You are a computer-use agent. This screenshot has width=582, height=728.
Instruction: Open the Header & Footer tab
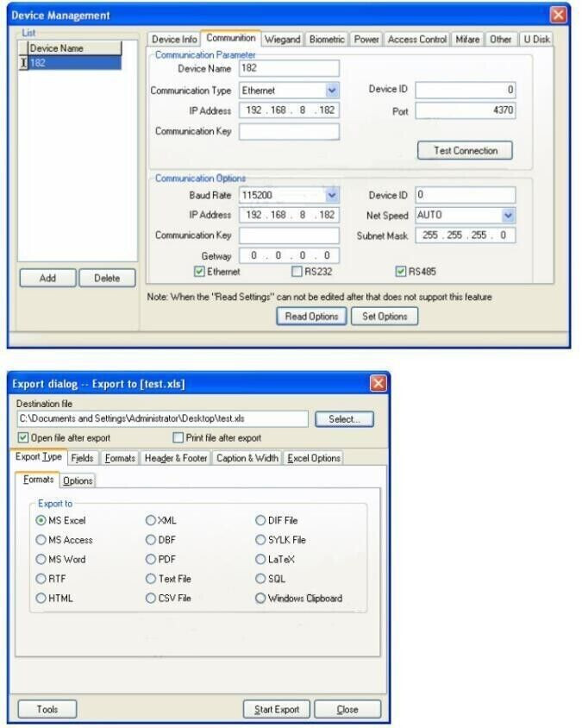pos(175,458)
